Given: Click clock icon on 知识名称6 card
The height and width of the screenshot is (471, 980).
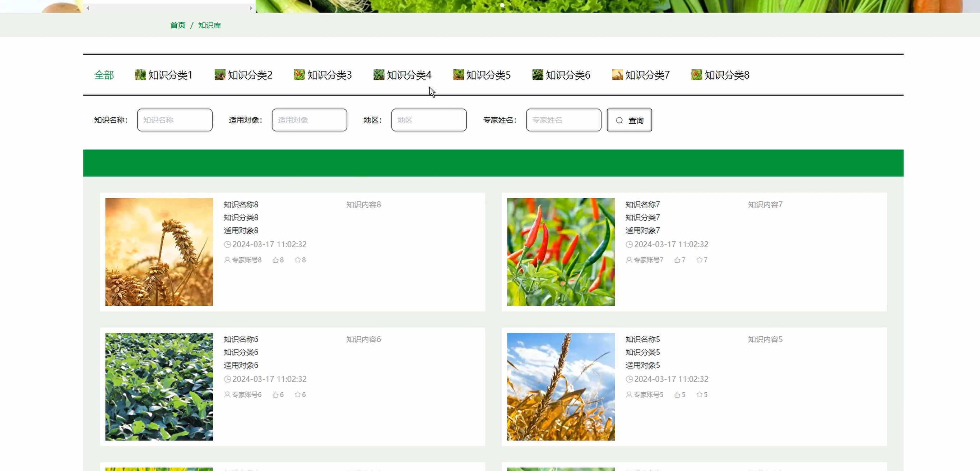Looking at the screenshot, I should (x=228, y=379).
